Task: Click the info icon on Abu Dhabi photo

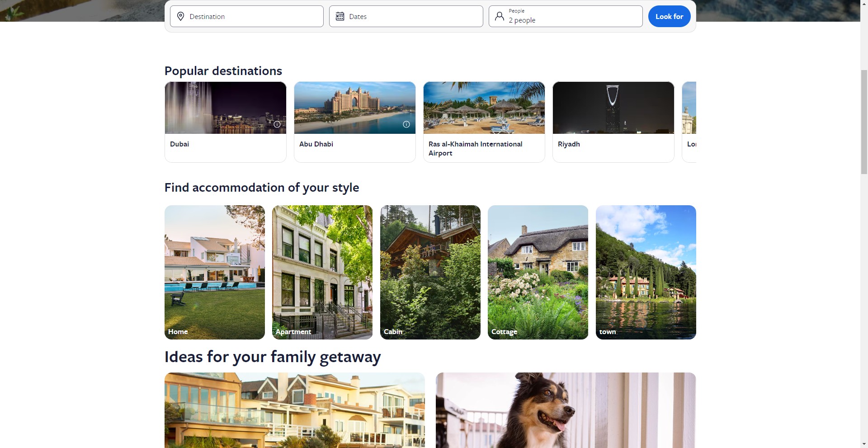Action: point(406,124)
